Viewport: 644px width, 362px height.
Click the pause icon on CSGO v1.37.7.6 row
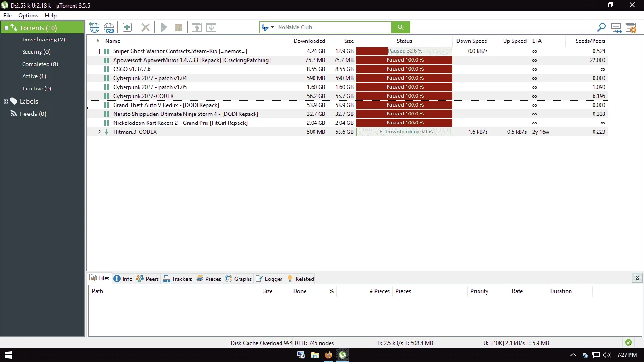107,69
